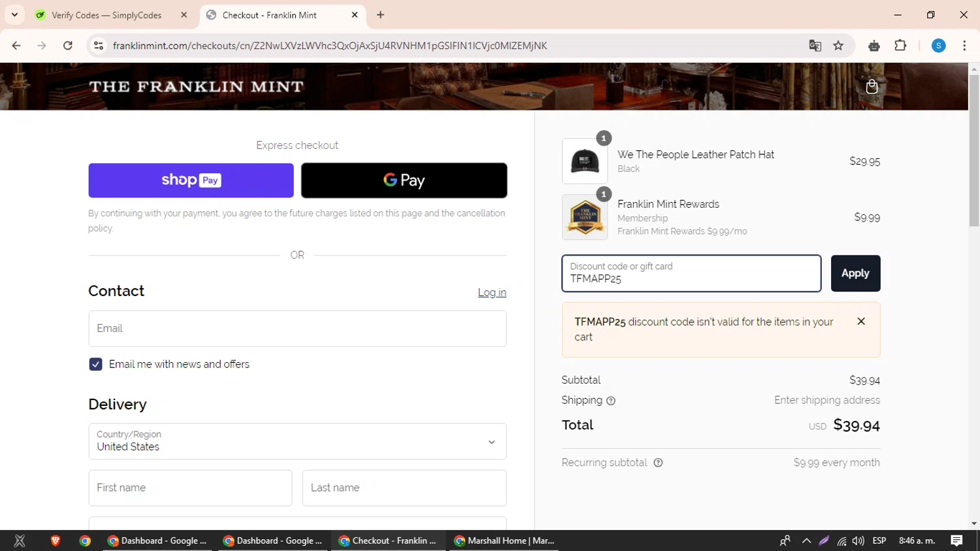This screenshot has width=980, height=551.
Task: Show recurring subtotal info icon
Action: 658,463
